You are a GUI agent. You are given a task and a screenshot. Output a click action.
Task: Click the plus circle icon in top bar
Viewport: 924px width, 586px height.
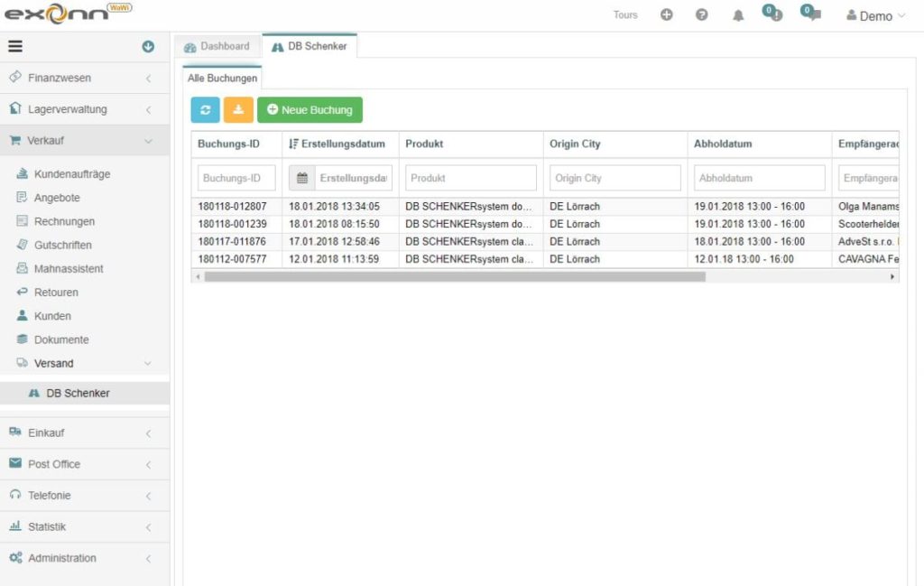coord(667,14)
